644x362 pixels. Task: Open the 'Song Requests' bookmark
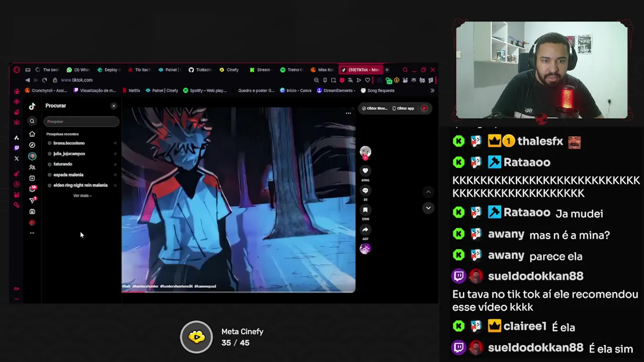click(378, 90)
